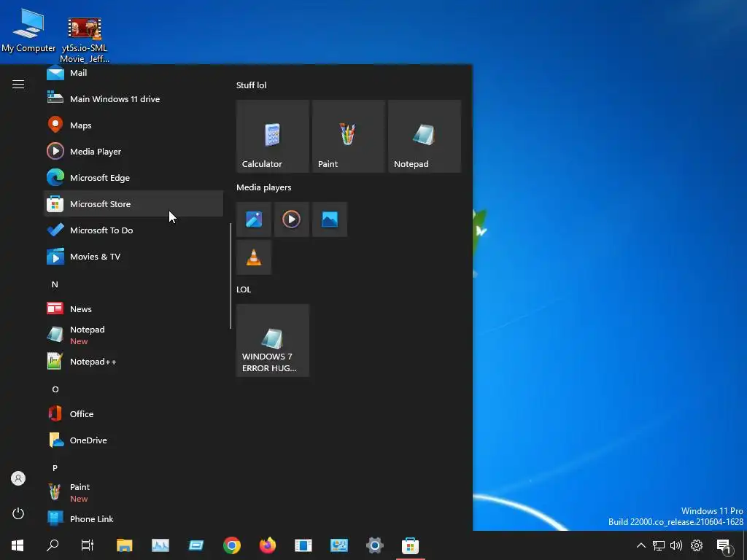The width and height of the screenshot is (747, 560).
Task: Expand the Start menu hamburger menu
Action: coord(18,85)
